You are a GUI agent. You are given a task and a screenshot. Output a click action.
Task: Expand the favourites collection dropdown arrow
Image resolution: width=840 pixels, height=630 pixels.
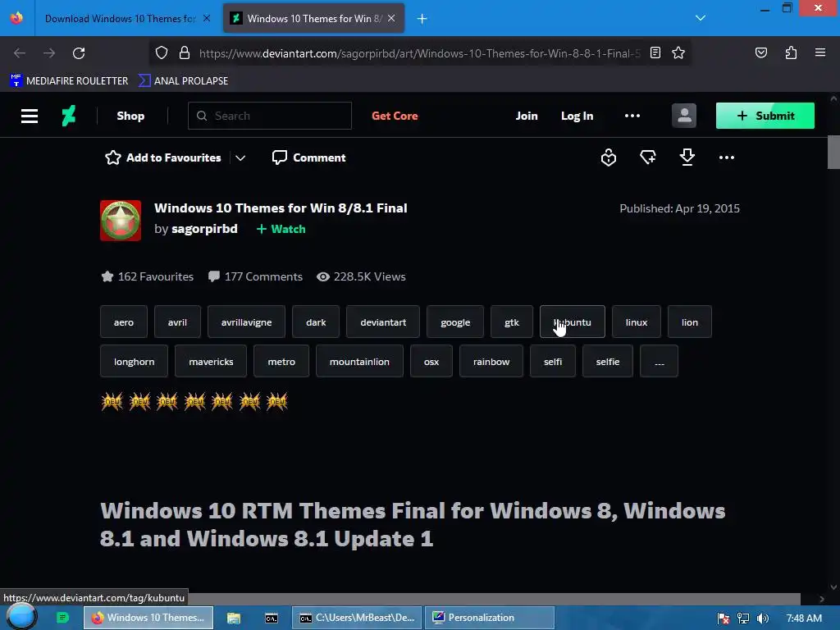(x=240, y=157)
